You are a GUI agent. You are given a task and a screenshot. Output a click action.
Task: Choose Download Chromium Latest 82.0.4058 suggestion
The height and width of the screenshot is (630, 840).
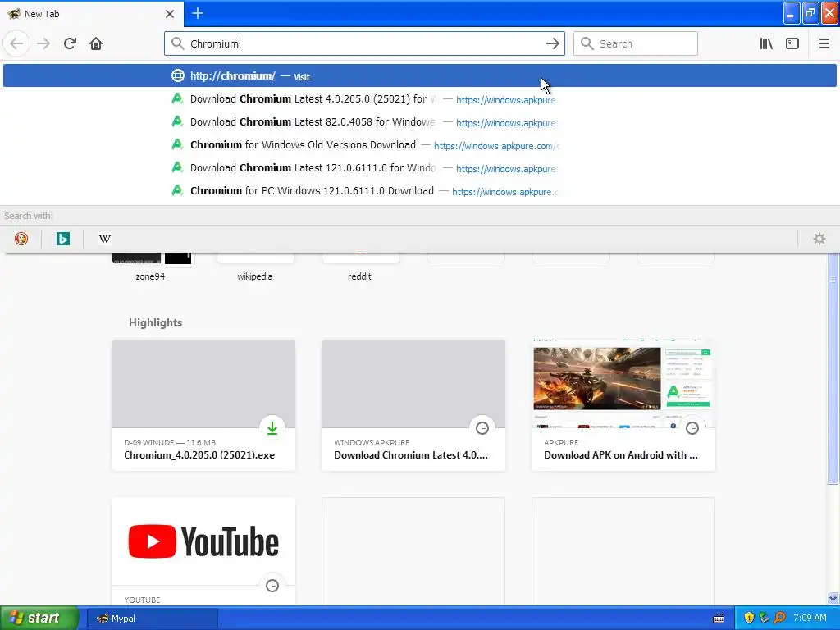(x=419, y=122)
